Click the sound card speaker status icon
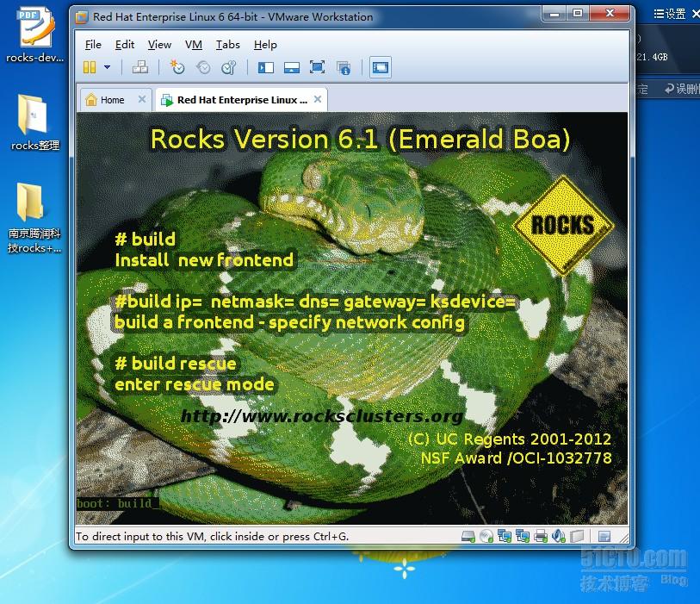This screenshot has width=700, height=604. [x=559, y=536]
